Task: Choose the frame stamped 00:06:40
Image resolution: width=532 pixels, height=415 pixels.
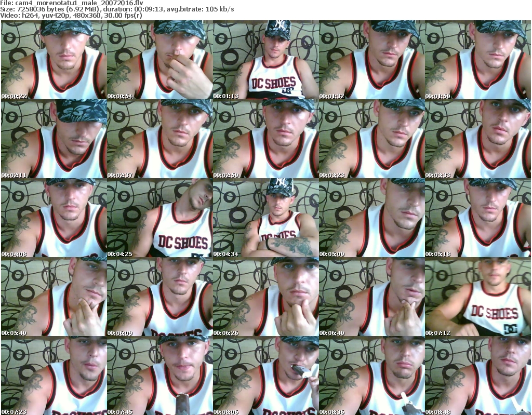Action: (372, 297)
